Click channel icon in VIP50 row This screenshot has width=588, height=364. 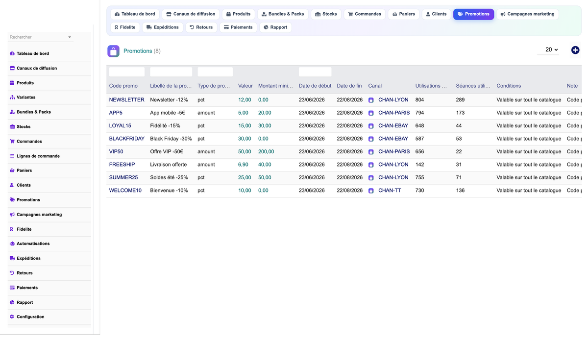point(371,152)
